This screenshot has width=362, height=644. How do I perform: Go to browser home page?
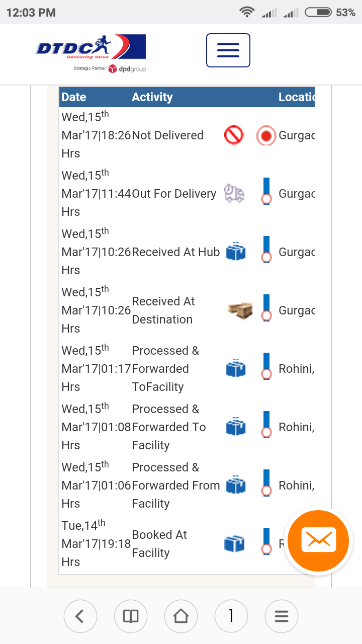pos(181,616)
